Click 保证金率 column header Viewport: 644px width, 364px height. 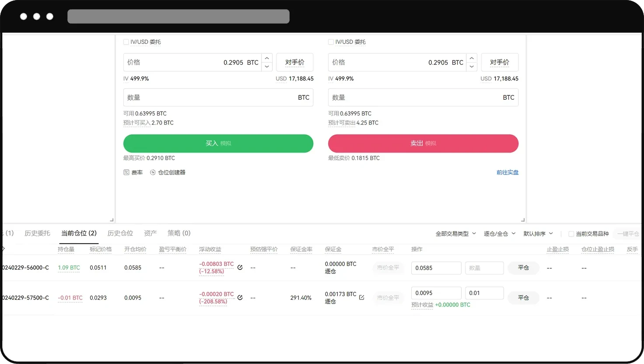click(301, 249)
